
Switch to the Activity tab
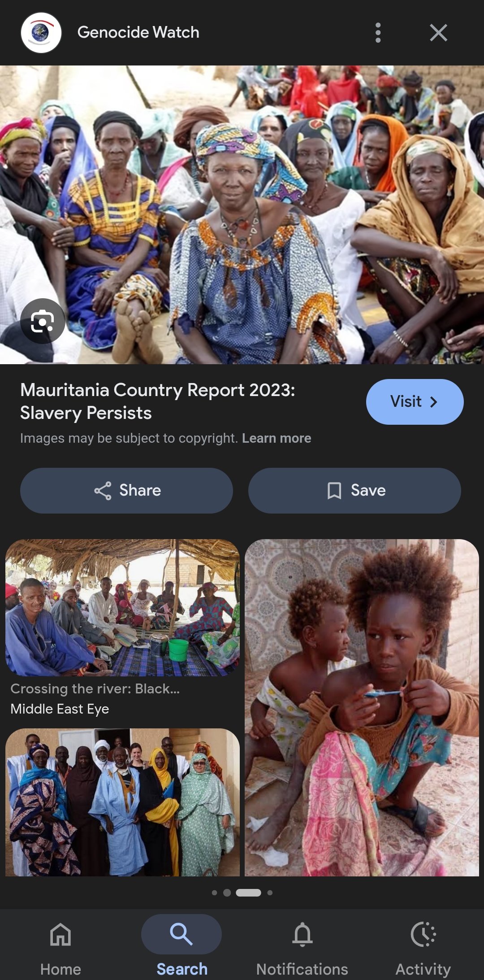coord(423,945)
